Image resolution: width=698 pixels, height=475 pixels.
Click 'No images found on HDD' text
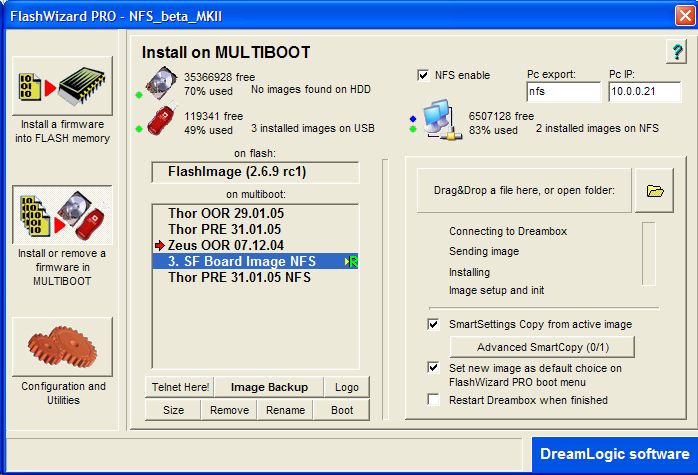[311, 89]
